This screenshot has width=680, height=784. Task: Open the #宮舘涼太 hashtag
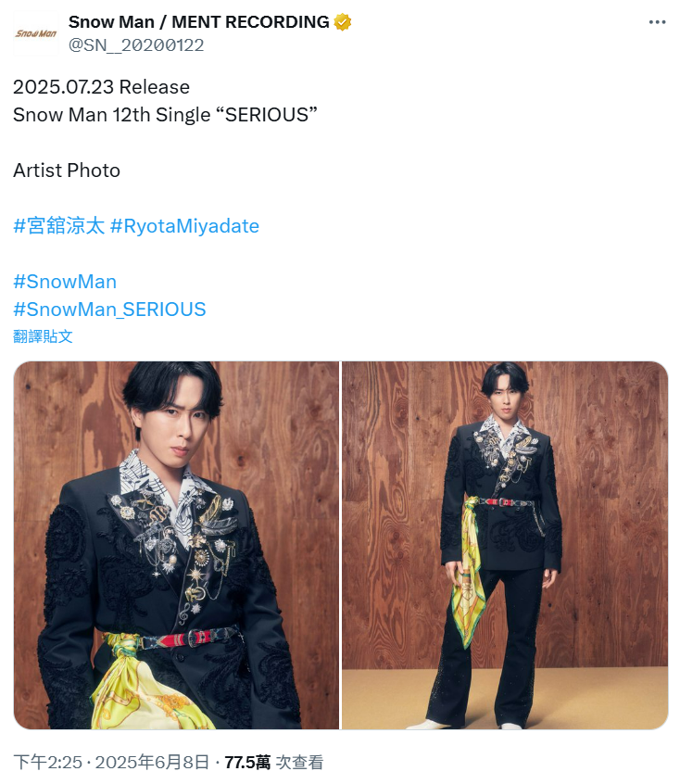click(x=59, y=226)
